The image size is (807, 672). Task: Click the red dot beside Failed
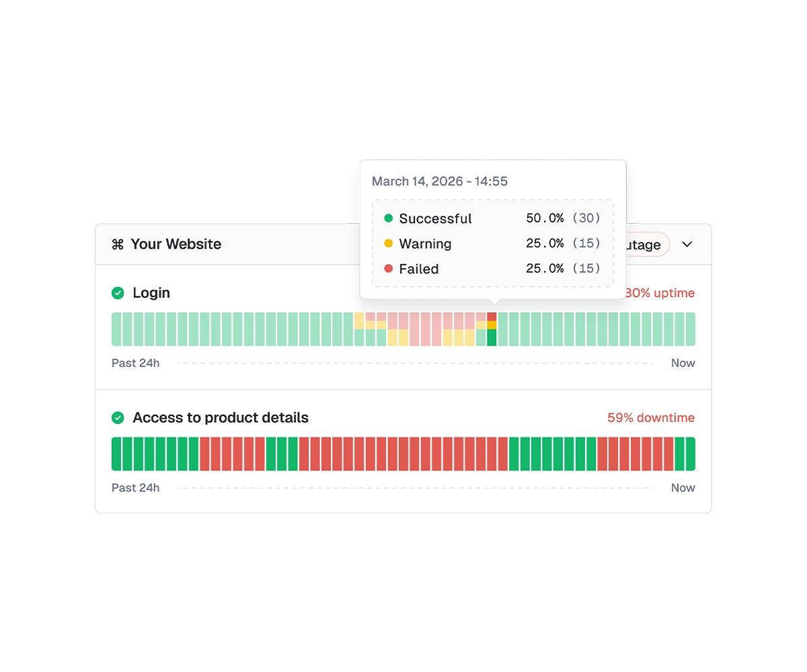point(388,269)
